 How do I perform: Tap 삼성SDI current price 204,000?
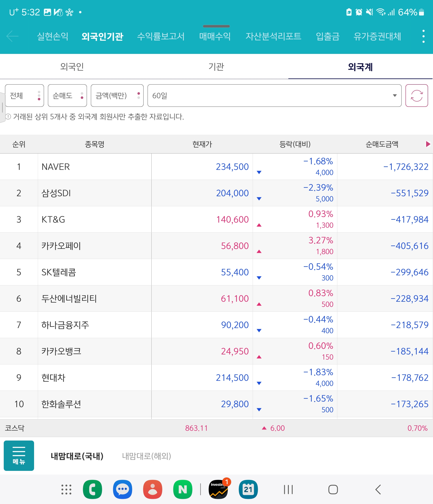[232, 193]
